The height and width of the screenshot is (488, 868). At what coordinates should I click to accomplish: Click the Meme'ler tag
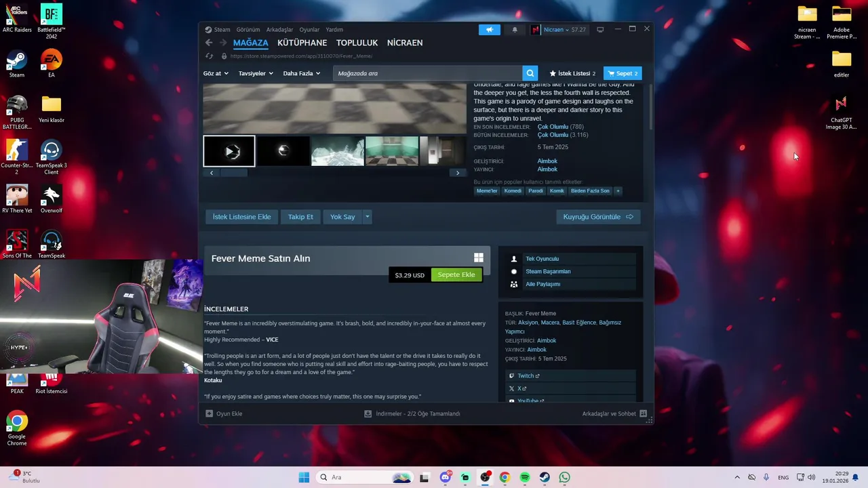click(487, 191)
